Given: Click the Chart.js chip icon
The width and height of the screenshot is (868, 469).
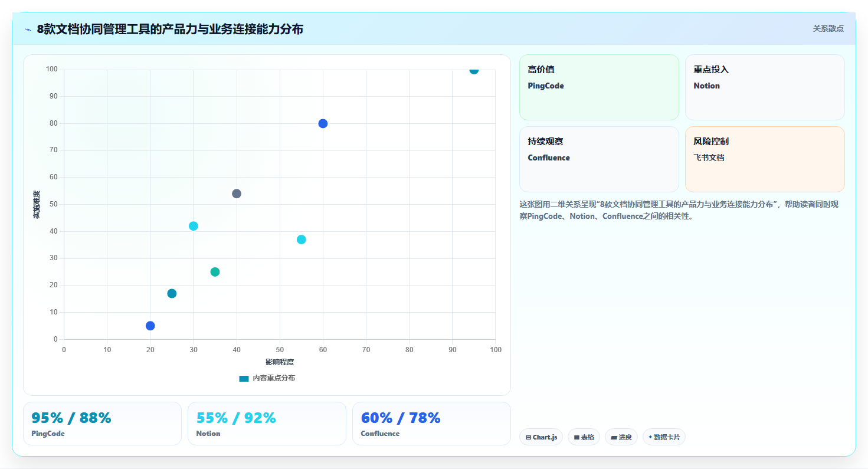Looking at the screenshot, I should pyautogui.click(x=528, y=438).
